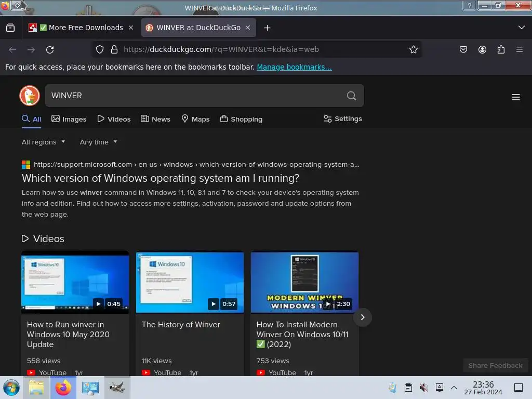
Task: Go back to previous page
Action: point(12,50)
